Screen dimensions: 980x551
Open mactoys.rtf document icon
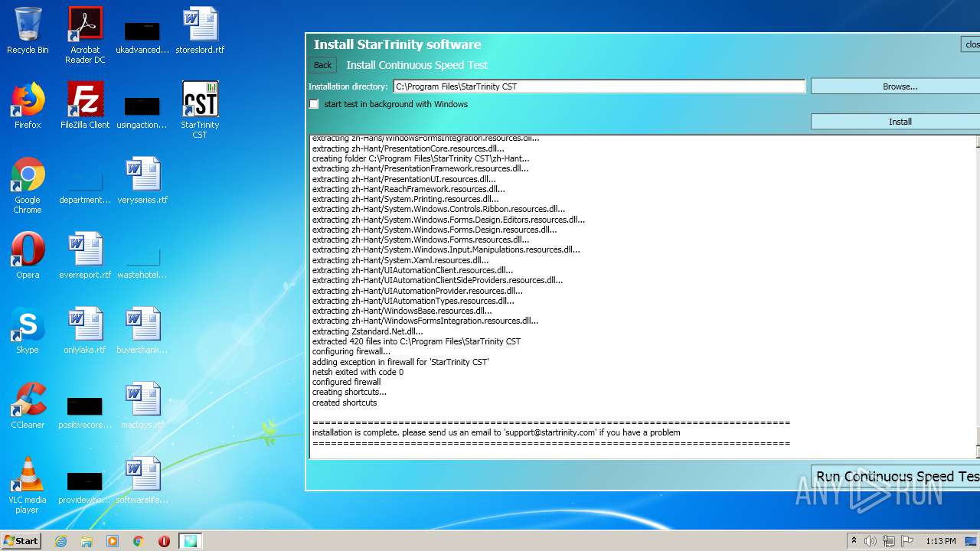(142, 406)
